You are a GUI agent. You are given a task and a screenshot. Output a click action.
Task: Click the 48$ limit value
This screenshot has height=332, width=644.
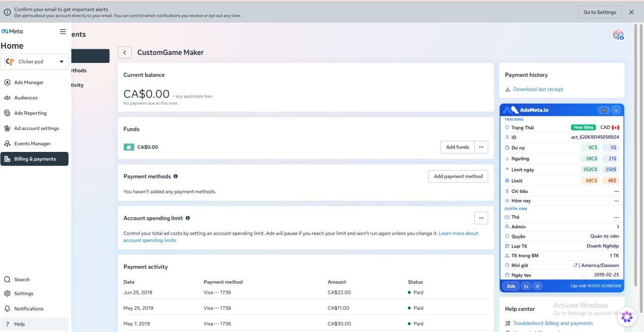[611, 181]
